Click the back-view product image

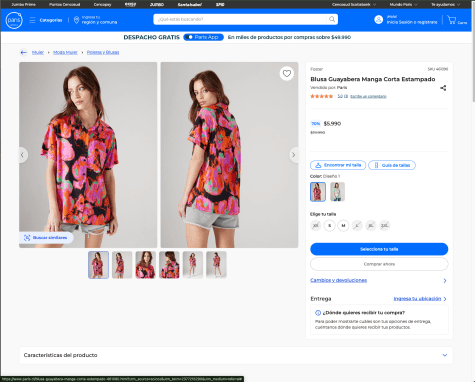coord(229,155)
